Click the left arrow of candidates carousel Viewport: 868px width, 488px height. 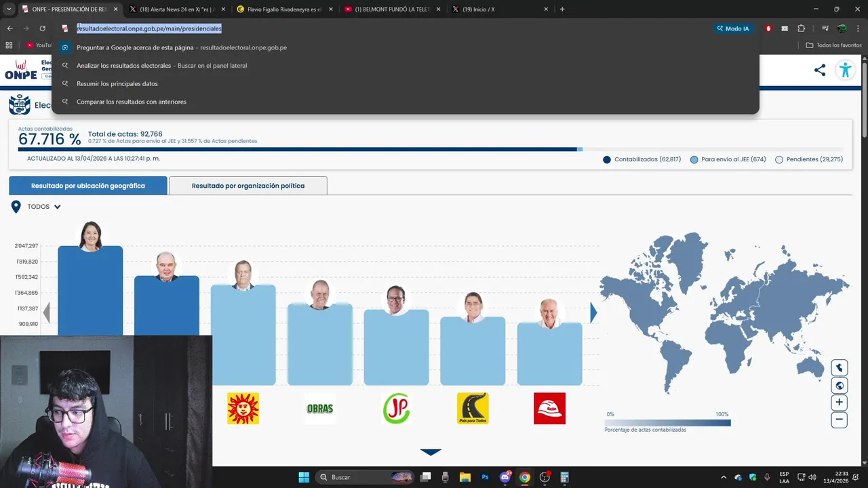tap(47, 312)
